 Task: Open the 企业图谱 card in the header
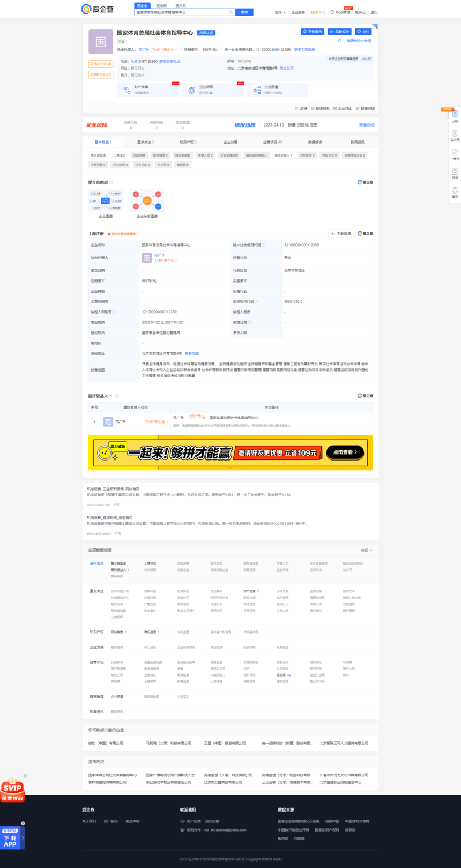point(278,90)
